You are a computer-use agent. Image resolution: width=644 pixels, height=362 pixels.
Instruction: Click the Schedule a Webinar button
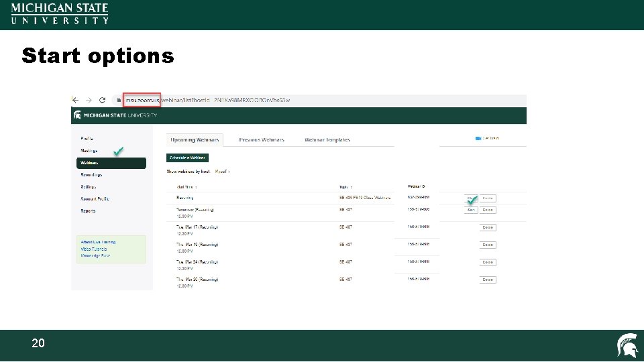point(187,158)
